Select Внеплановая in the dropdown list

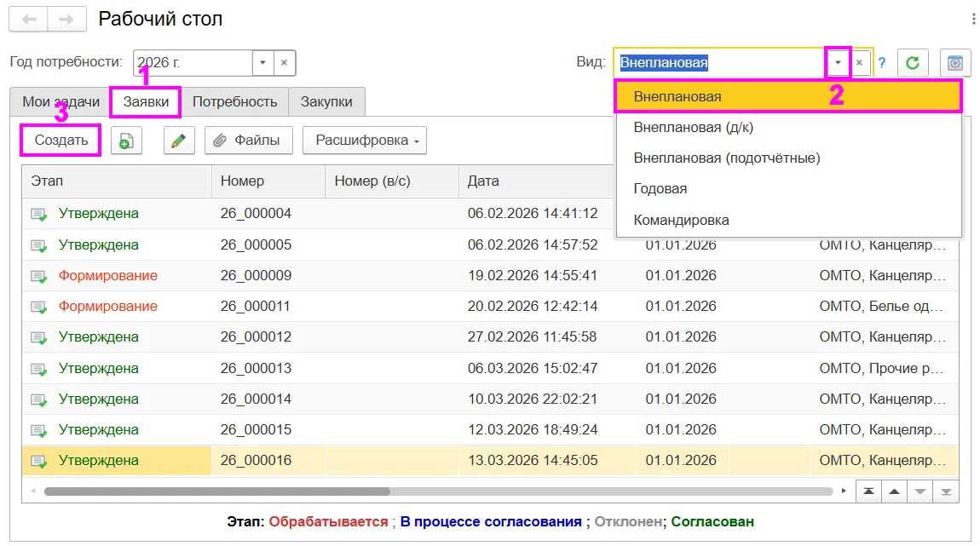click(789, 97)
